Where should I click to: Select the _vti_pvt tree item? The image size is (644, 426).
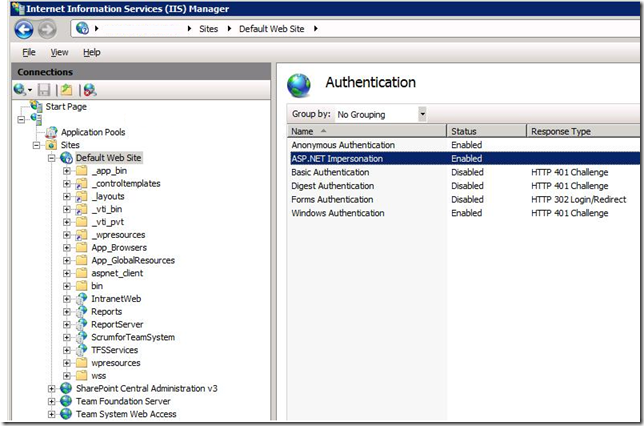click(108, 222)
